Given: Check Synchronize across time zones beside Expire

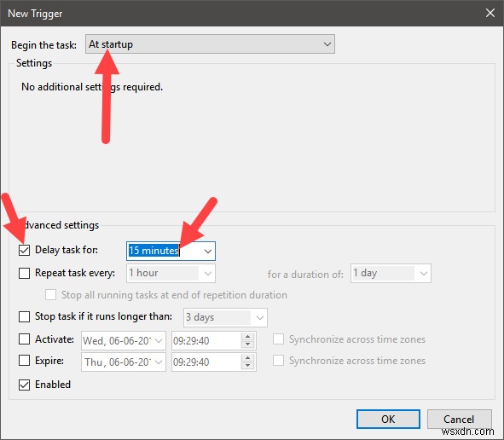Looking at the screenshot, I should click(x=278, y=361).
